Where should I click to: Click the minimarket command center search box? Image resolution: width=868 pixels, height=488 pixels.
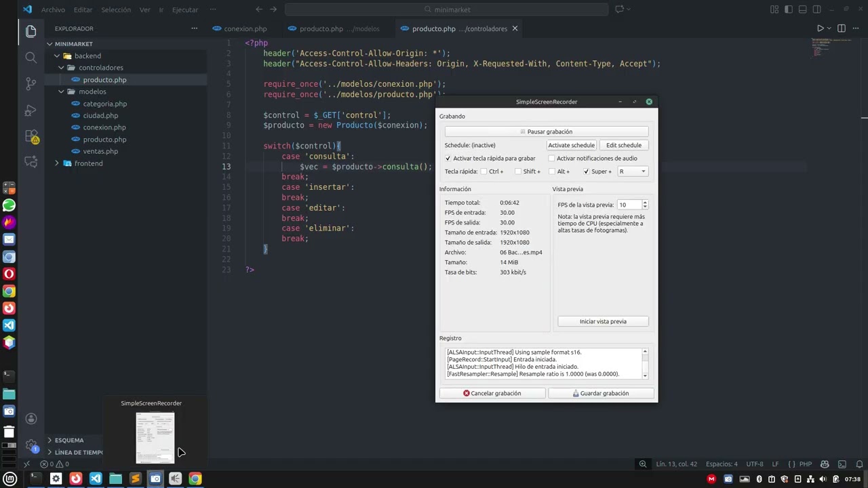coord(447,9)
